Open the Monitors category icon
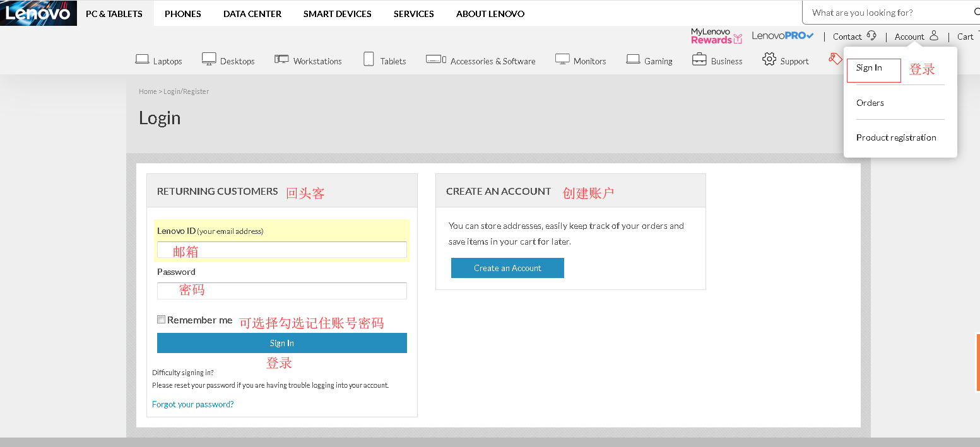This screenshot has height=447, width=980. coord(562,59)
